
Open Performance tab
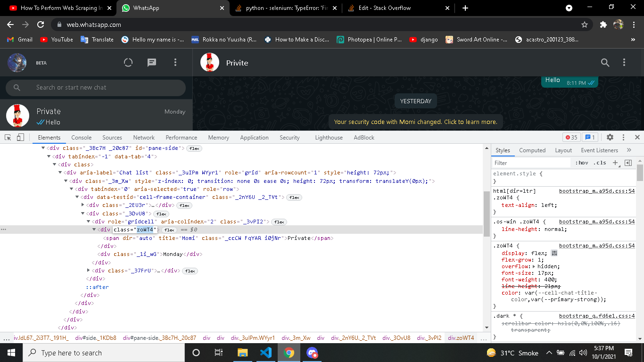182,138
